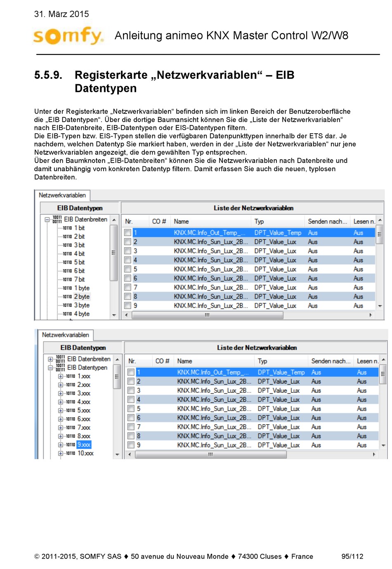Click the right scroll arrow below the upper list
Viewport: 392px width, 569px height.
pyautogui.click(x=371, y=315)
